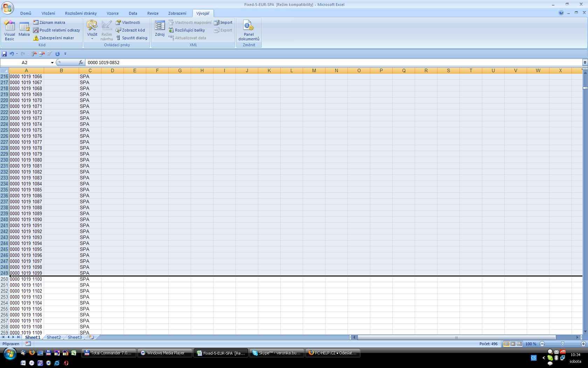This screenshot has width=588, height=368.
Task: Switch to Page Break Preview view
Action: click(519, 344)
